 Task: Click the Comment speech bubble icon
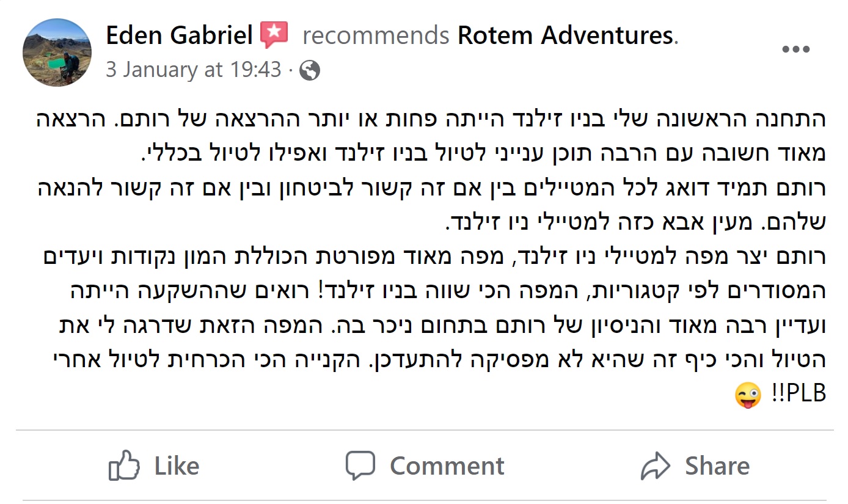pos(360,466)
